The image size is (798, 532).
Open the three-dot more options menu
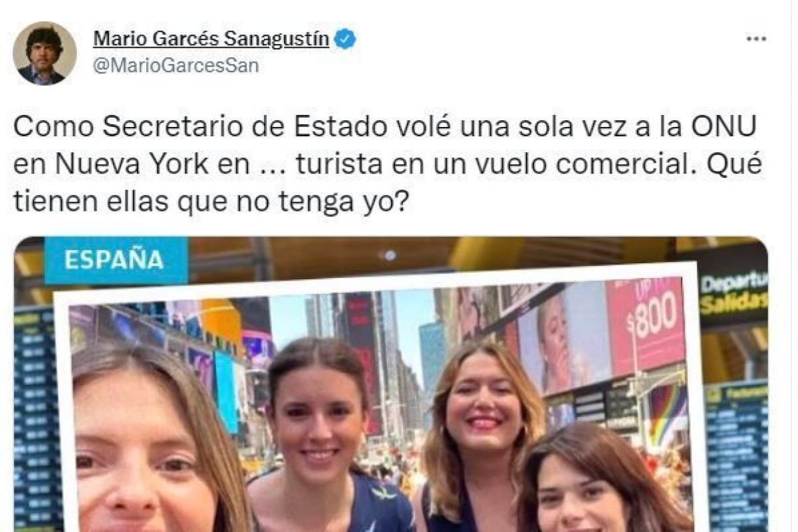point(756,39)
